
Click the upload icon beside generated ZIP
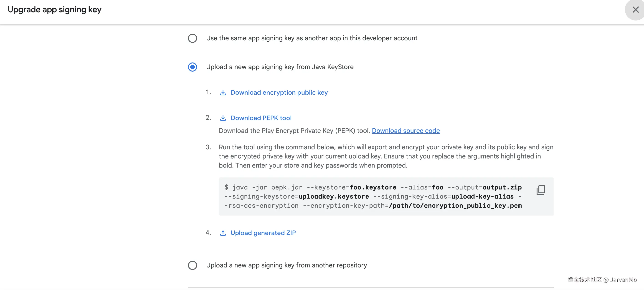click(x=223, y=233)
